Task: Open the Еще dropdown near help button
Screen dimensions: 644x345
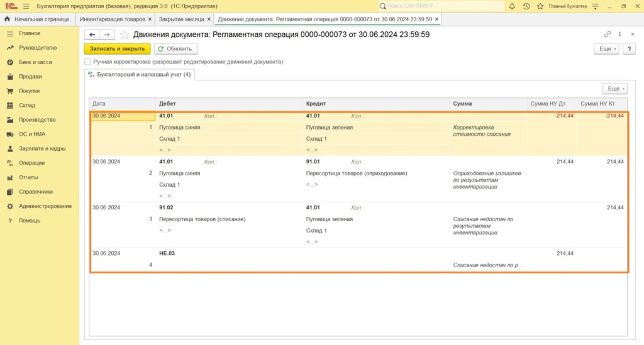Action: (606, 48)
